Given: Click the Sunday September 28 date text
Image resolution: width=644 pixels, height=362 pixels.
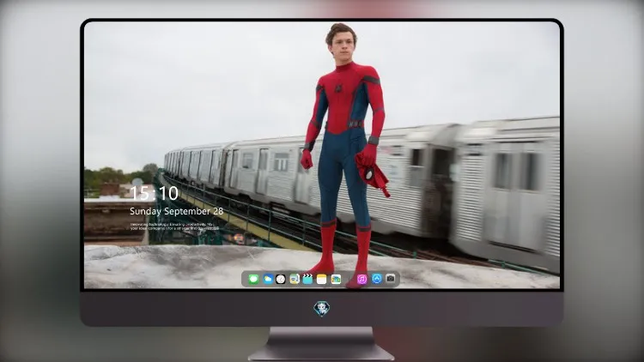Looking at the screenshot, I should click(177, 211).
